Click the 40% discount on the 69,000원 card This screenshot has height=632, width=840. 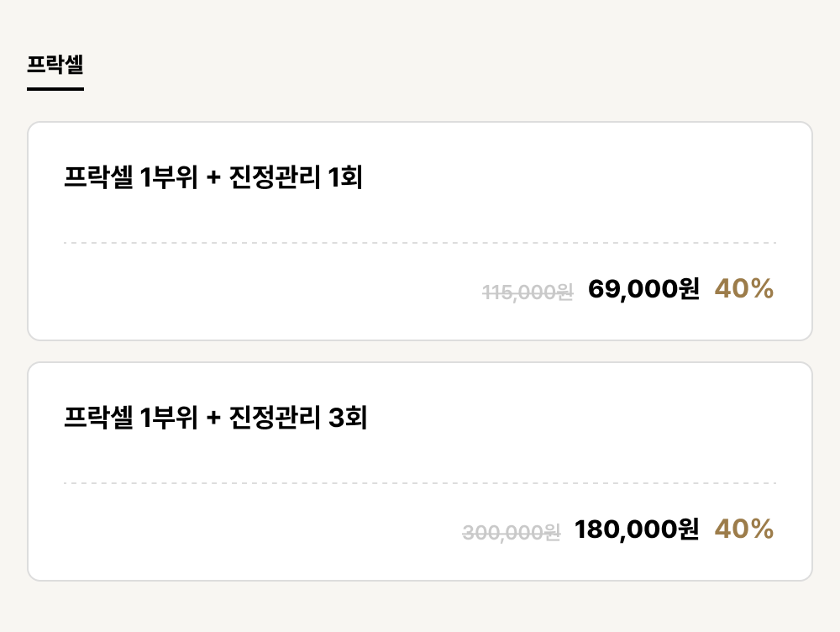click(744, 288)
